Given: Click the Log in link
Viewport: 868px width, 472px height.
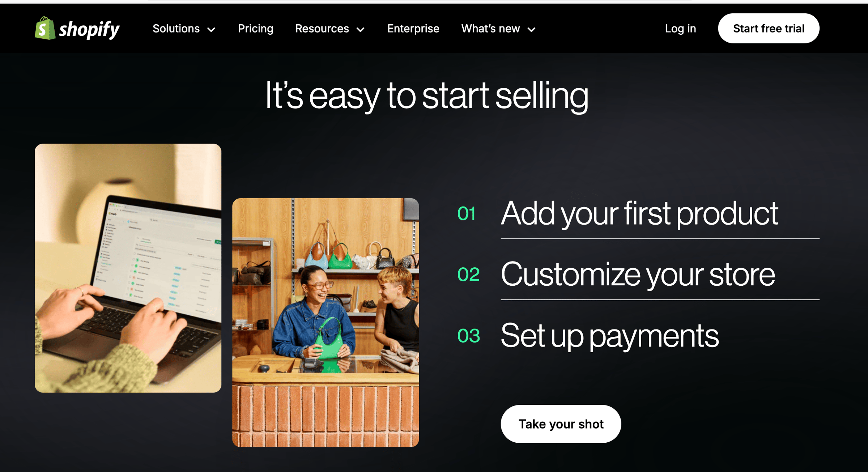Looking at the screenshot, I should (x=680, y=29).
